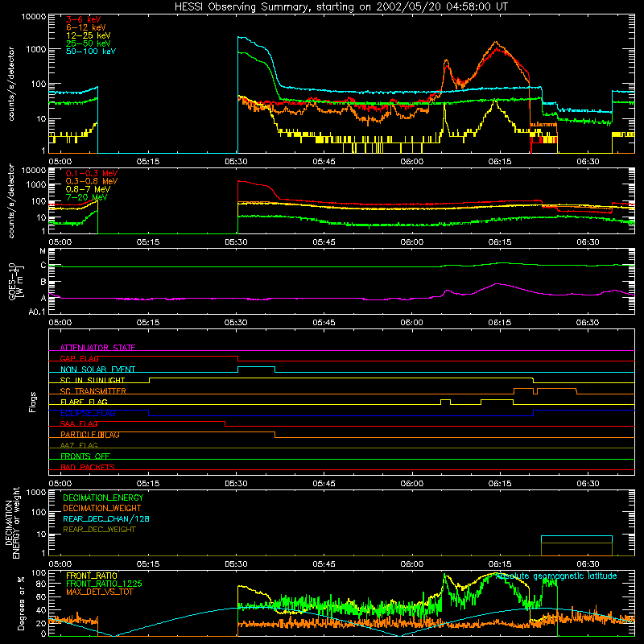Click the PARTICLE_FLAG label

click(90, 435)
